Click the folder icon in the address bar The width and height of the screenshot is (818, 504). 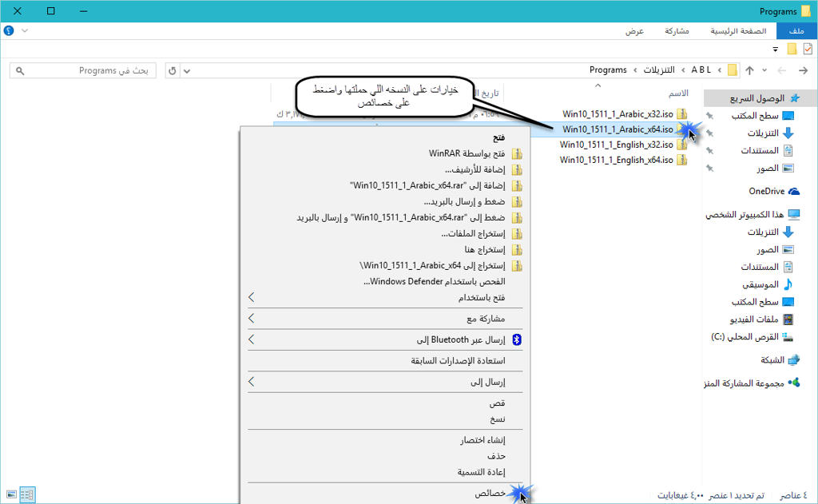click(x=733, y=70)
